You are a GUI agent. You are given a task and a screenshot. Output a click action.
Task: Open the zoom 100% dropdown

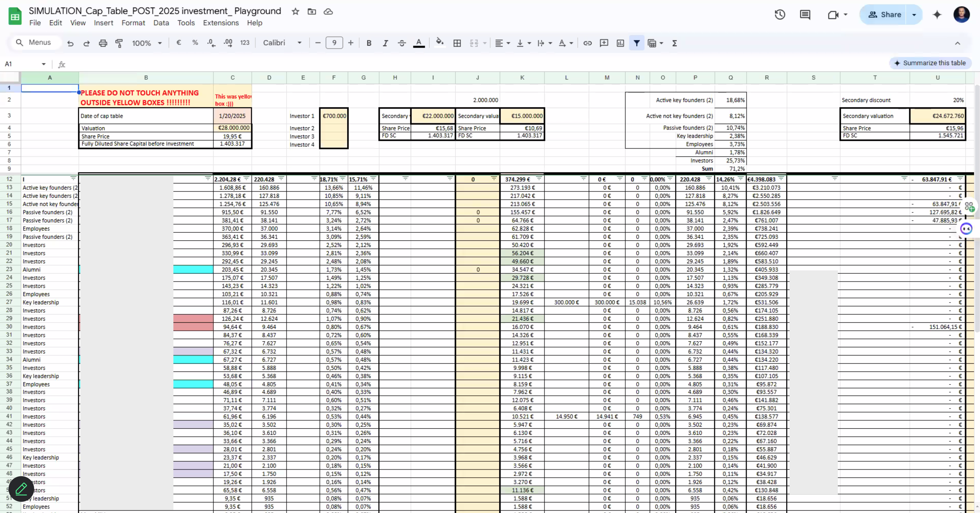(147, 44)
